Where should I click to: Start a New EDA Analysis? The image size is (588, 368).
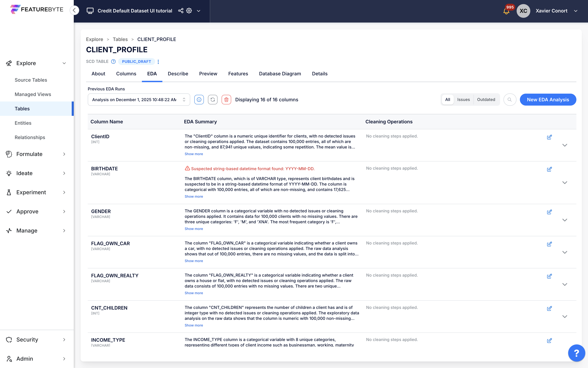point(548,100)
